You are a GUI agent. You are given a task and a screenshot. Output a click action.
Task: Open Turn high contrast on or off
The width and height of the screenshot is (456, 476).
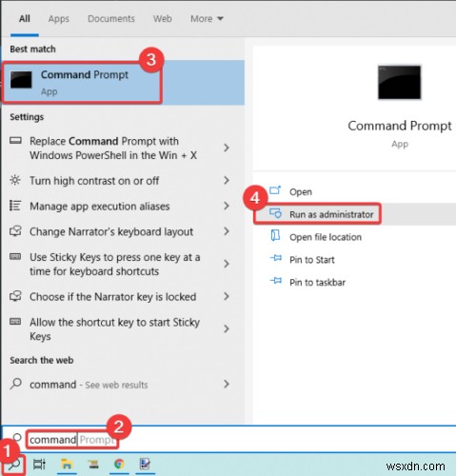click(x=94, y=181)
